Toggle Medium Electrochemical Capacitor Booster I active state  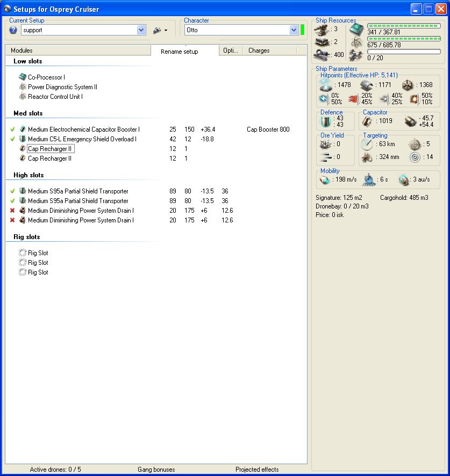(12, 129)
